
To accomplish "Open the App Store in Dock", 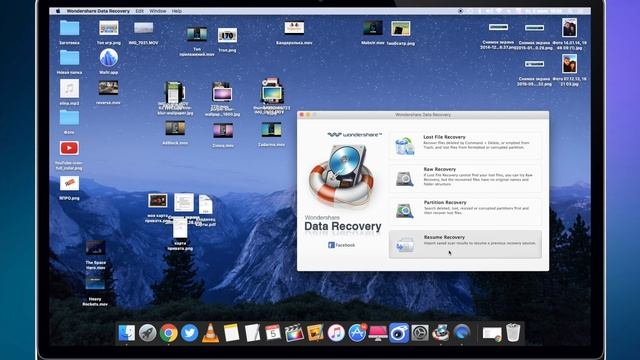I will pos(357,333).
